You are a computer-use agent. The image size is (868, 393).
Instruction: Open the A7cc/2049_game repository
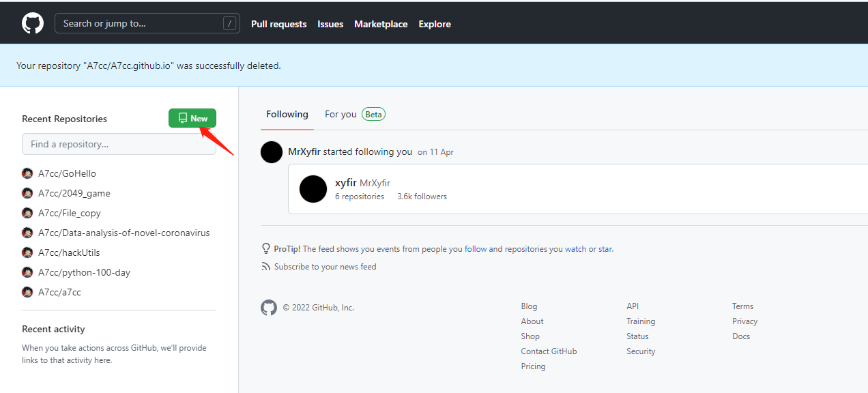click(x=74, y=193)
